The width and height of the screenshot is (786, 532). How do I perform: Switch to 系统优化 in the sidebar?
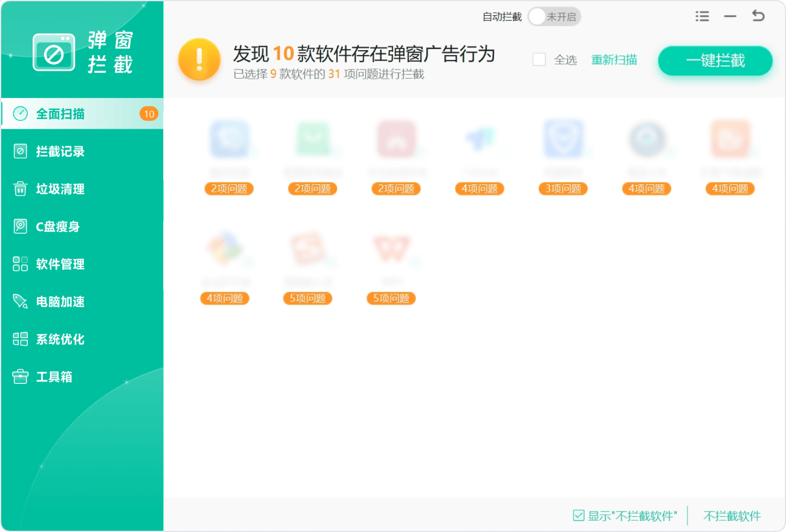tap(60, 339)
